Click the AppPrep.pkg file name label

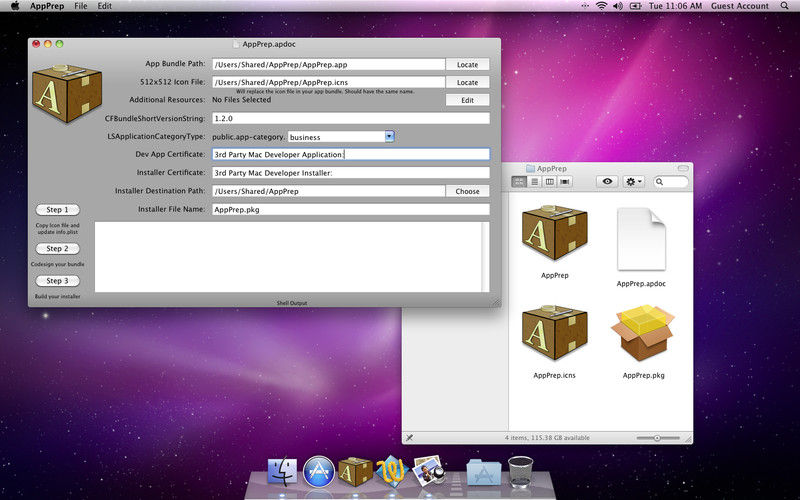point(643,375)
